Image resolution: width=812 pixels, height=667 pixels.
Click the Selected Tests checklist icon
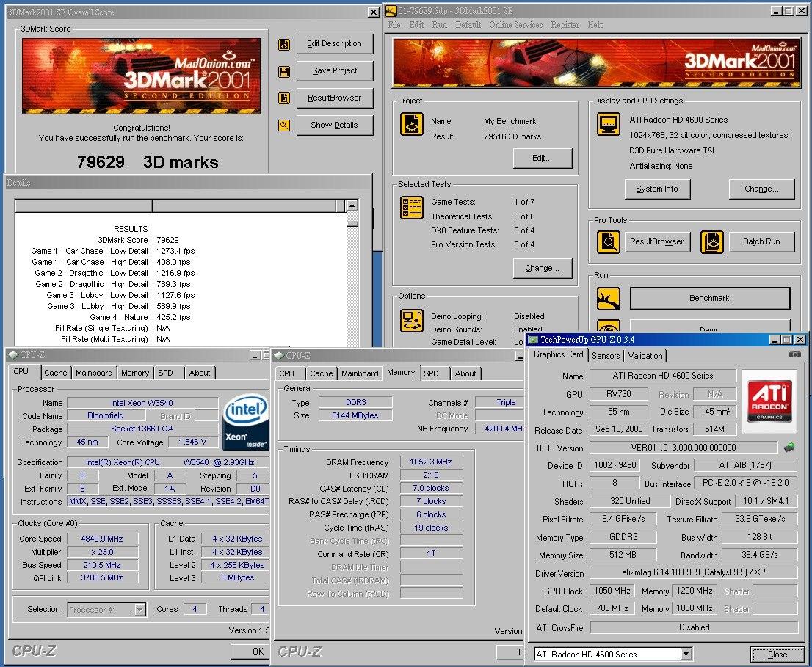coord(412,208)
